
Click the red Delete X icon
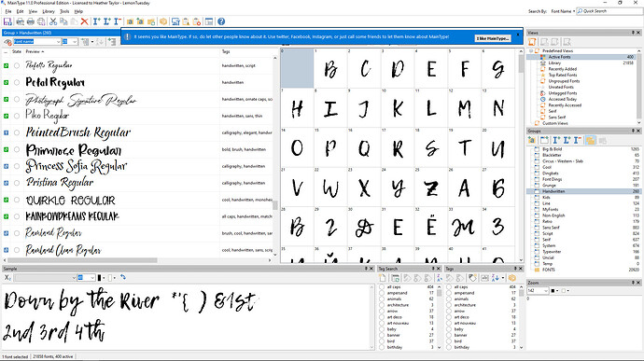84,21
